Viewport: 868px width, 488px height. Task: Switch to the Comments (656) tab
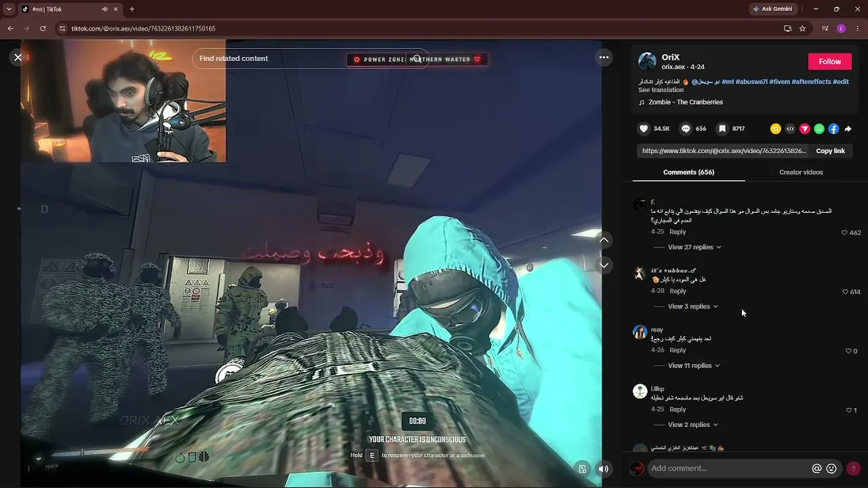click(688, 172)
